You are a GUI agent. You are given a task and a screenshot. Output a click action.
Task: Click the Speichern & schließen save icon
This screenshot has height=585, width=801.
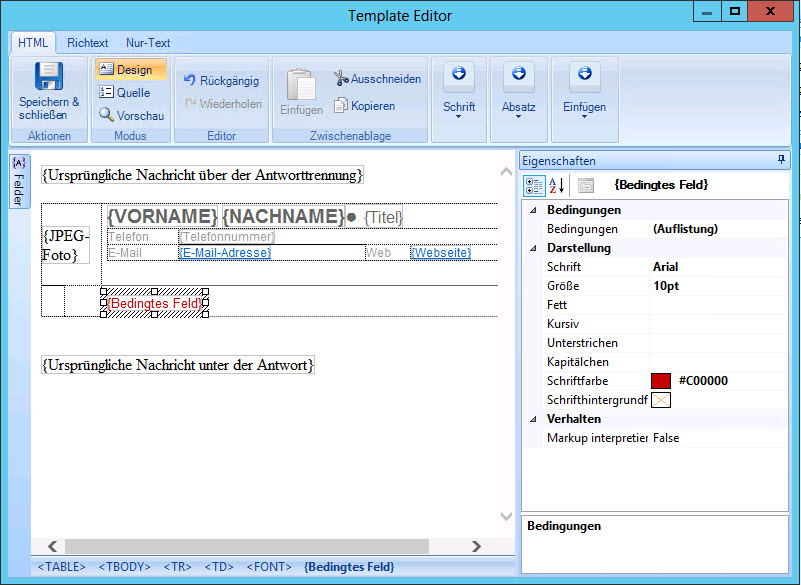click(x=48, y=78)
